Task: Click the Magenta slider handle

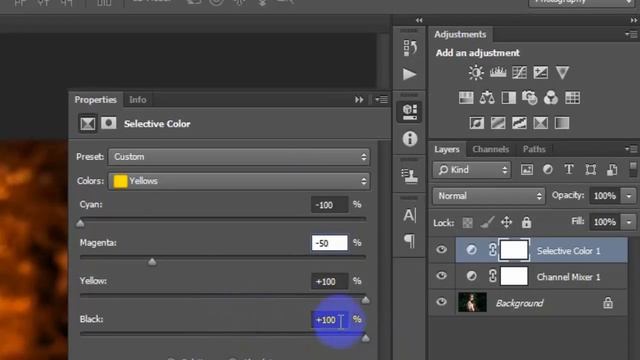Action: coord(152,262)
